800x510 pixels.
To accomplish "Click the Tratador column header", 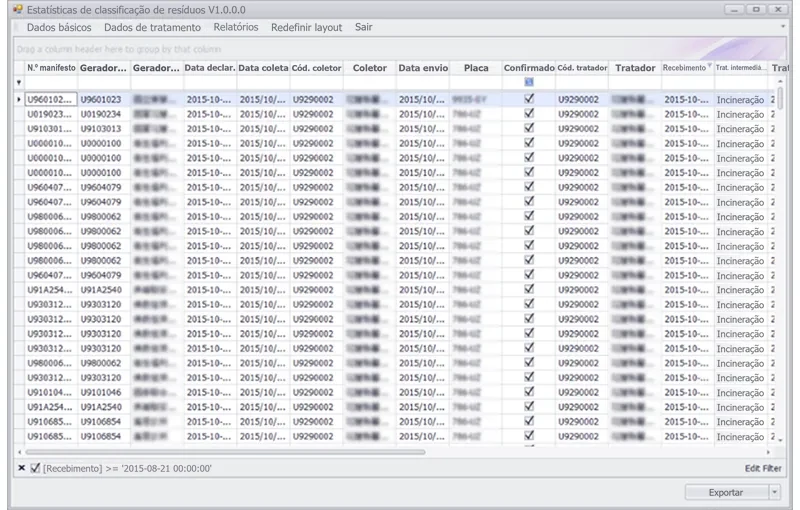I will 635,68.
